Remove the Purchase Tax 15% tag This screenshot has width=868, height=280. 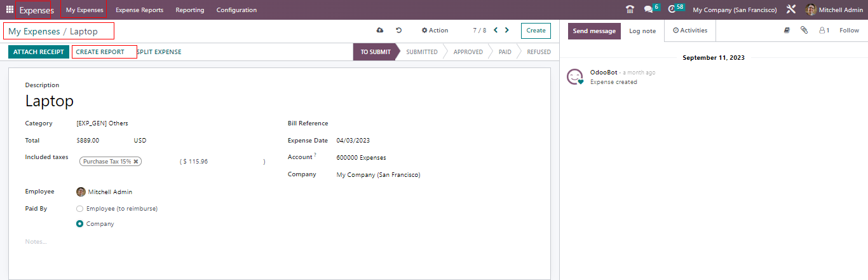coord(136,162)
